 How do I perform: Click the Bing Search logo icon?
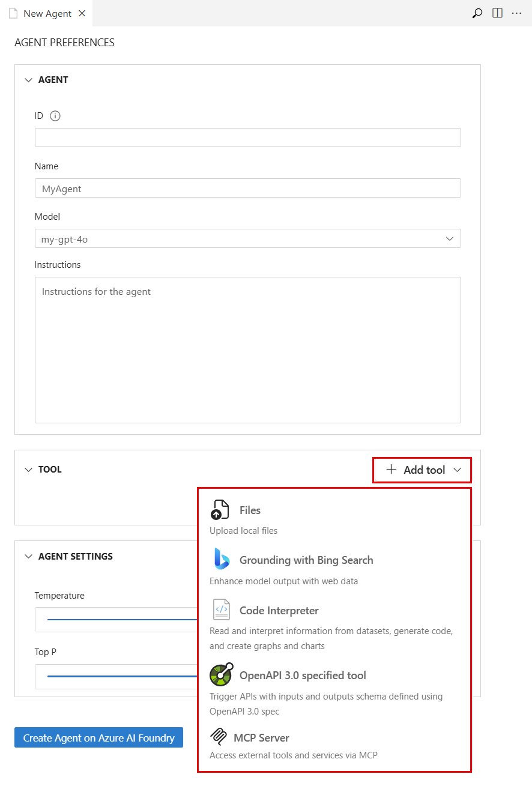221,560
